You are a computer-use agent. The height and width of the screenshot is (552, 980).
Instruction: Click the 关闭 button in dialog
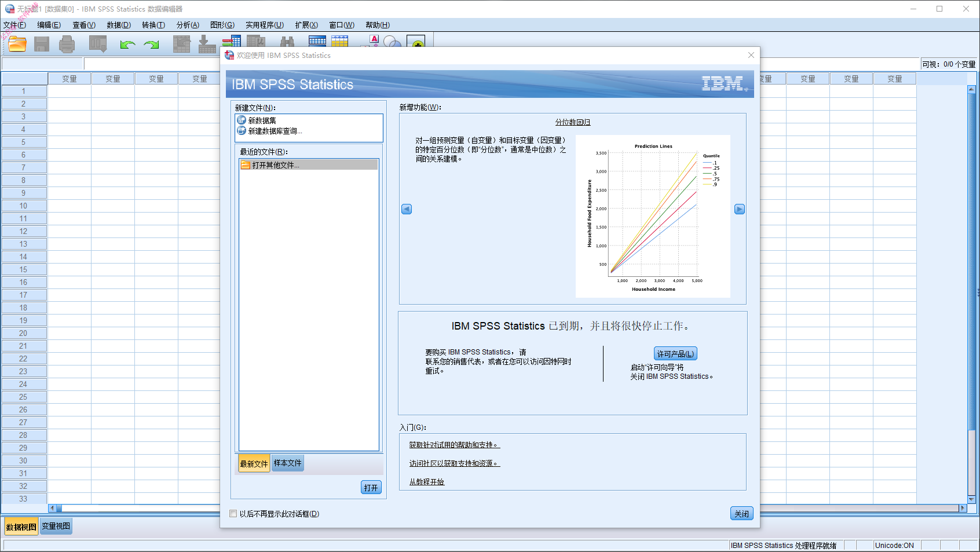pos(742,513)
